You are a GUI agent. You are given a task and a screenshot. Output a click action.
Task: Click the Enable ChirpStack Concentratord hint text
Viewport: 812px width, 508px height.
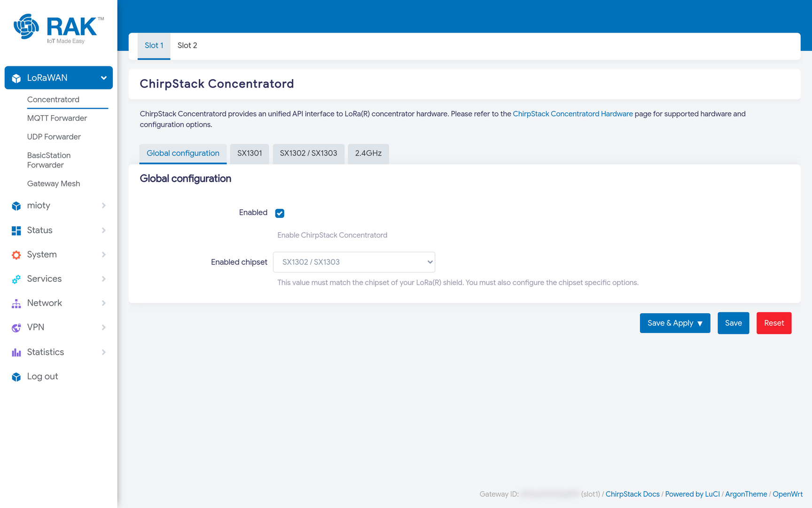pos(332,235)
